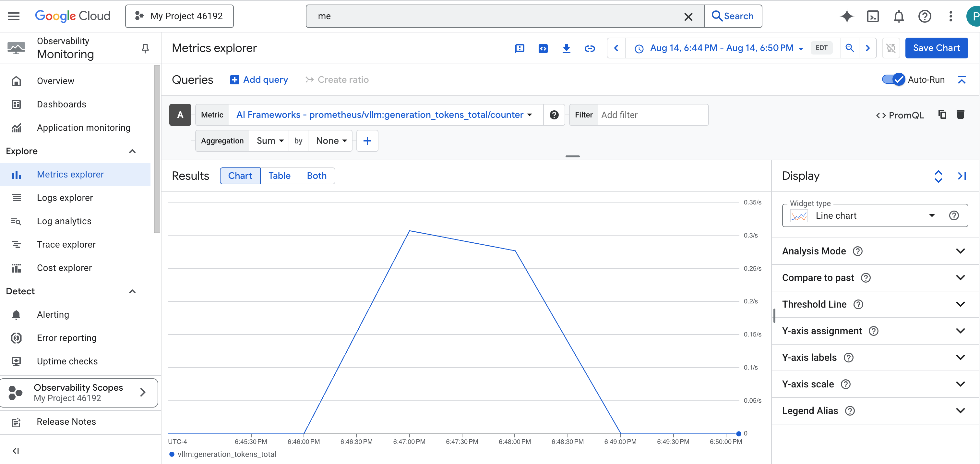Image resolution: width=980 pixels, height=464 pixels.
Task: Pin the Monitoring sidebar
Action: point(145,48)
